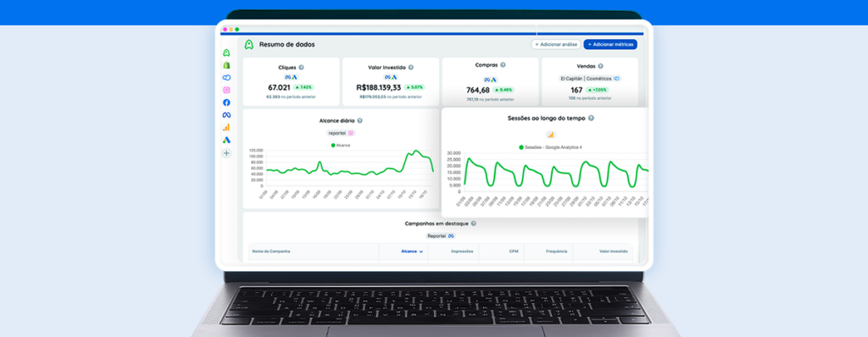Screen dimensions: 868x337
Task: Click the help icon next to Cliques
Action: point(301,68)
